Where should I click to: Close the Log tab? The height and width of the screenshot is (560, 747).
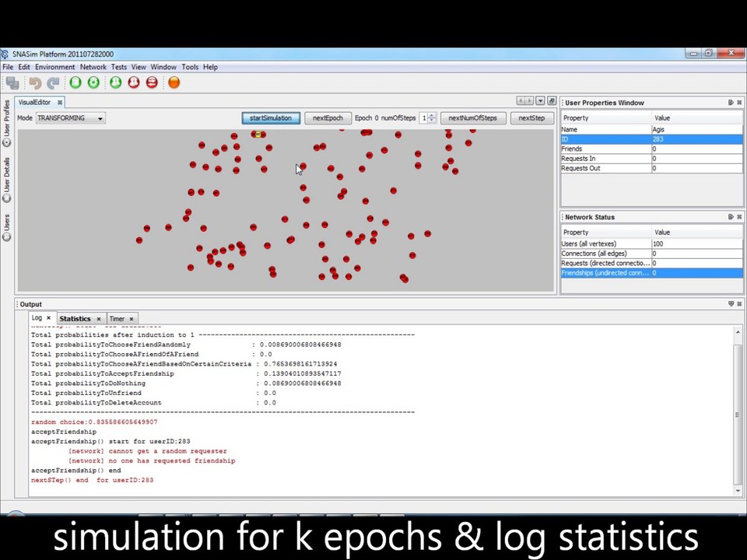pyautogui.click(x=48, y=318)
